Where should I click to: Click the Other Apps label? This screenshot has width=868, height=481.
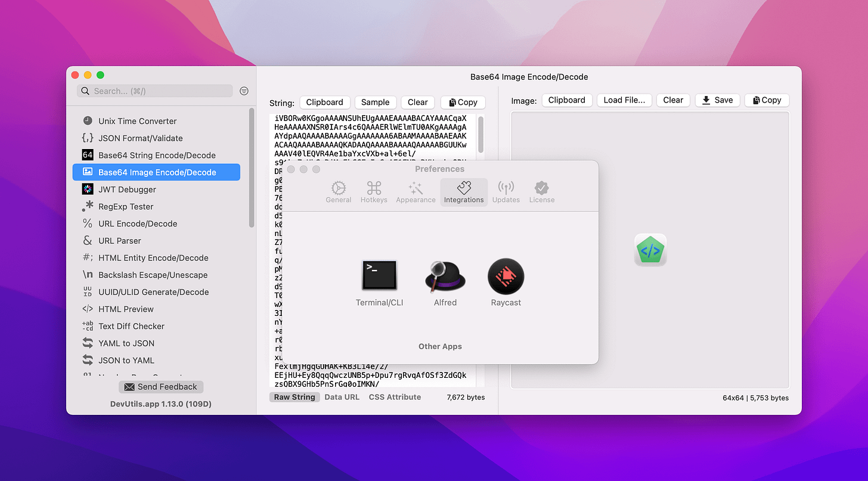click(440, 346)
